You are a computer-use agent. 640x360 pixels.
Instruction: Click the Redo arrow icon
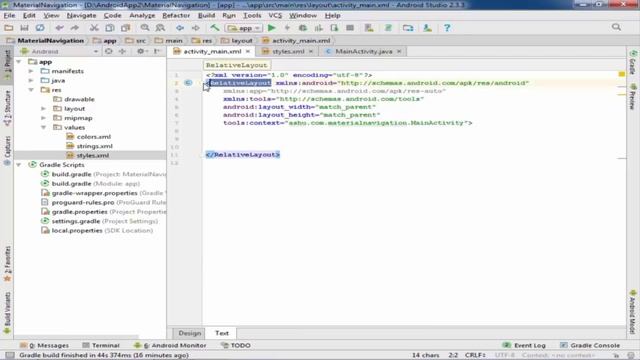75,28
